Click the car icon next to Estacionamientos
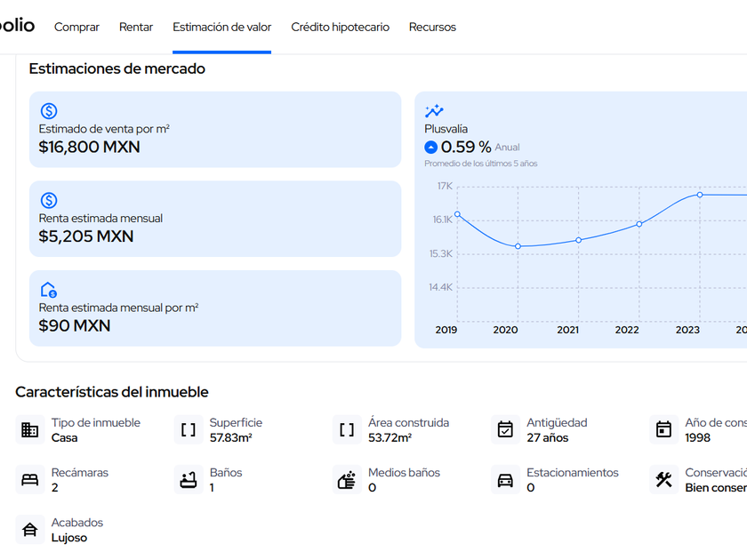Screen dimensions: 747x560 pyautogui.click(x=505, y=480)
